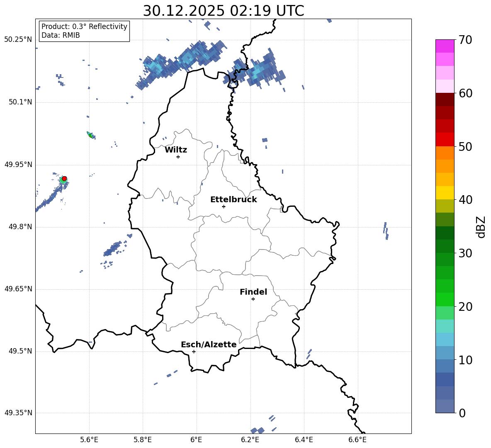Click the small green echo near 50.0°N, 5.6°E
Image resolution: width=491 pixels, height=448 pixels.
click(91, 135)
